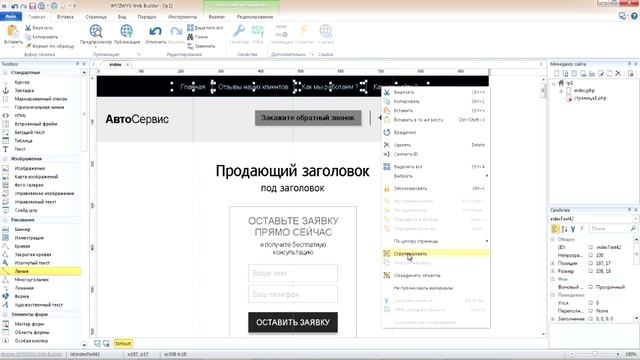Collapse the Рисование toolbox category
Screen dimensions: 640x360
(x=5, y=220)
